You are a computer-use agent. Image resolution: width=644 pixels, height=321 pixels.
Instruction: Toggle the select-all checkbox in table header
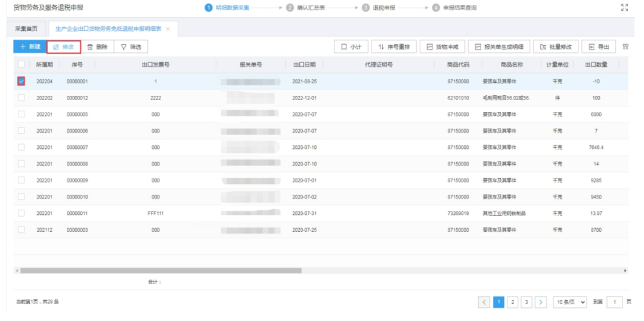pos(21,64)
